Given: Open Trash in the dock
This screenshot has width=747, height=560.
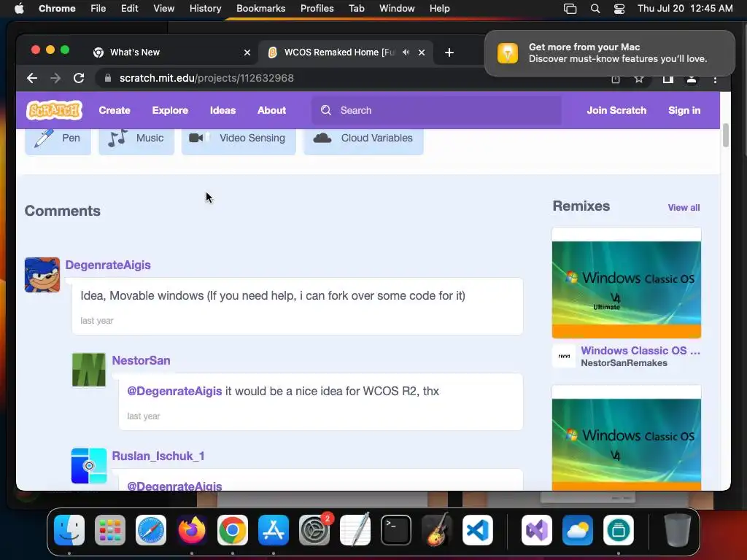Looking at the screenshot, I should (x=677, y=530).
